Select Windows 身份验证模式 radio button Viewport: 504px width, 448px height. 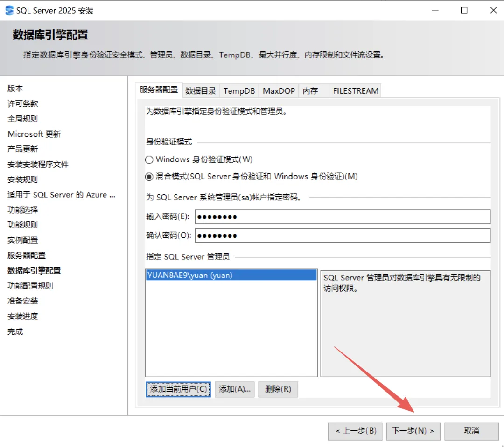149,159
